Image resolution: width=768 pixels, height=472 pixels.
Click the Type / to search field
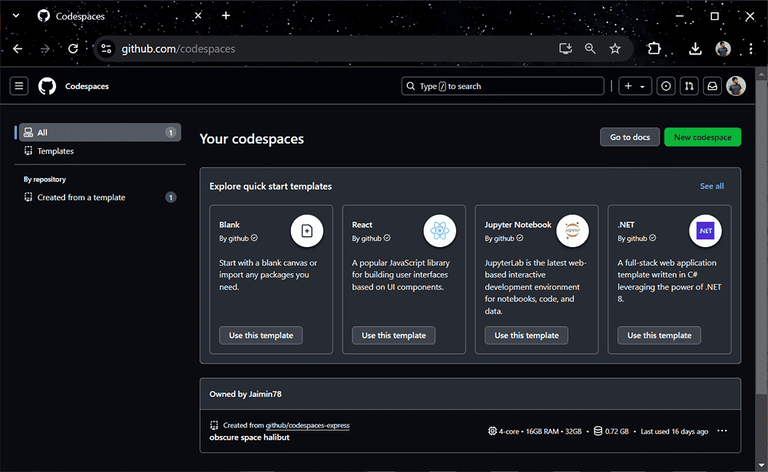(503, 86)
